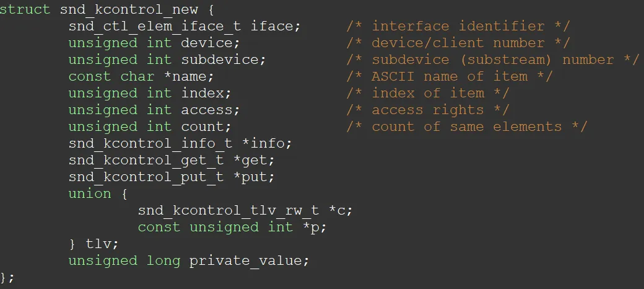The width and height of the screenshot is (644, 289).
Task: Click the *name pointer member
Action: pyautogui.click(x=185, y=76)
